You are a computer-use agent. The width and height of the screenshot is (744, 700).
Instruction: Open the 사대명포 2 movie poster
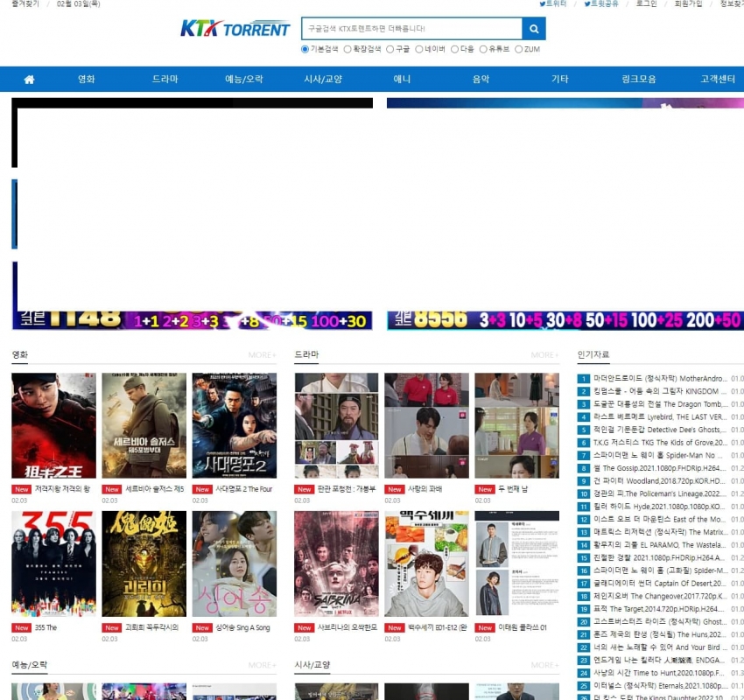[x=235, y=425]
